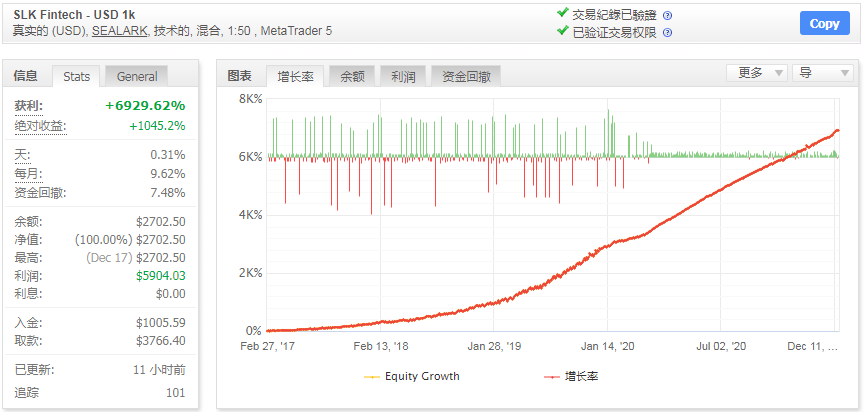Click the 资金回撤 stats label
This screenshot has height=412, width=865.
tap(40, 193)
